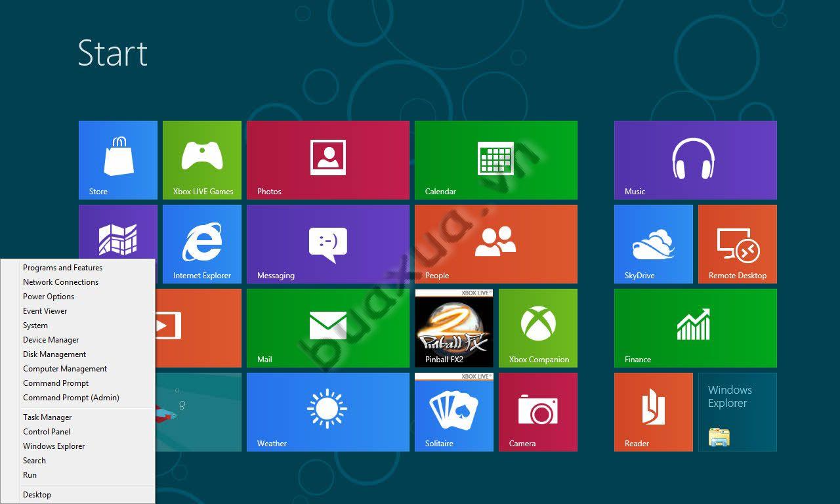
Task: Open the Store tile
Action: (118, 160)
